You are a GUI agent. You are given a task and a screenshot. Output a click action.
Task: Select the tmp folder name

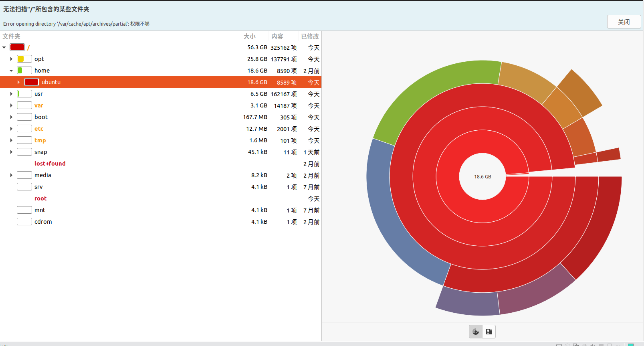(40, 140)
